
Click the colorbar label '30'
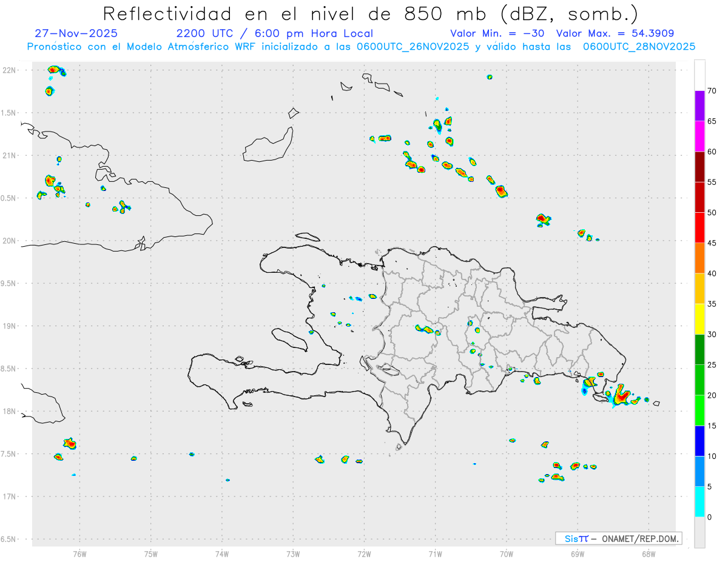[712, 335]
